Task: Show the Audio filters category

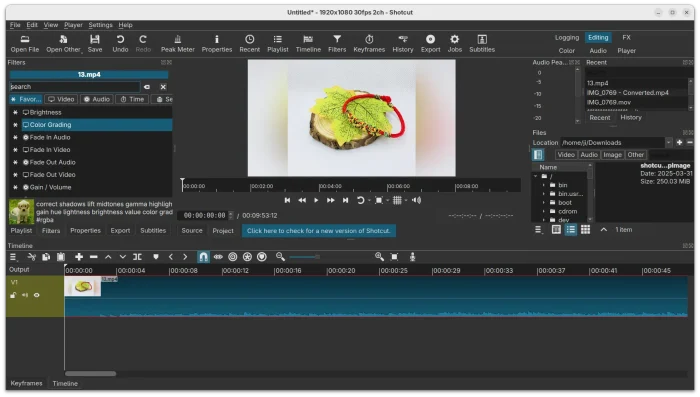Action: pyautogui.click(x=96, y=99)
